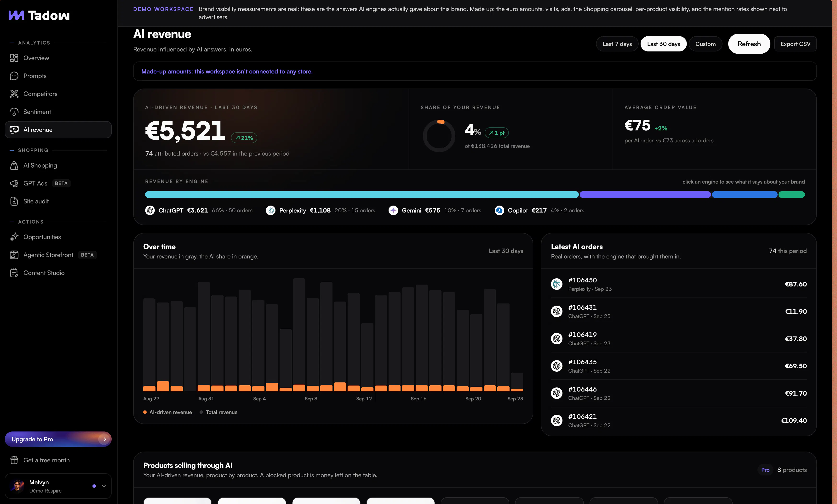Click ChatGPT engine icon in revenue legend
Screen dimensions: 837x504
click(x=150, y=210)
